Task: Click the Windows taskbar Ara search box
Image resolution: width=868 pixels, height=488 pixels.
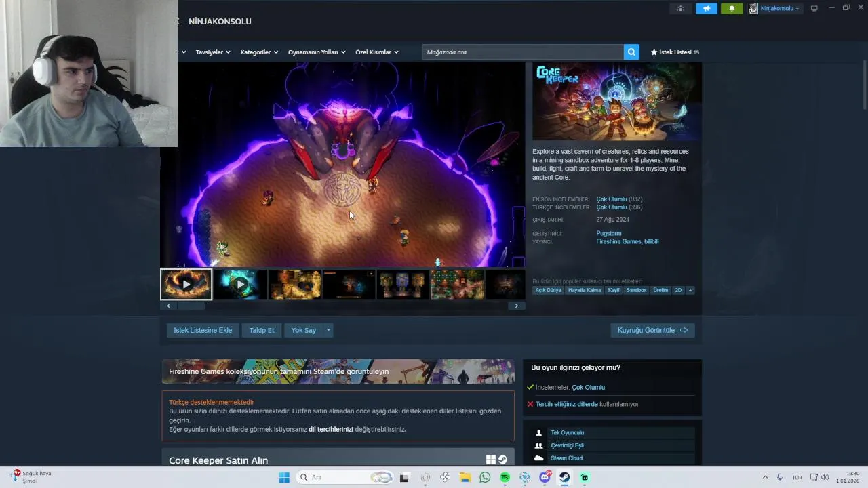Action: [x=345, y=477]
